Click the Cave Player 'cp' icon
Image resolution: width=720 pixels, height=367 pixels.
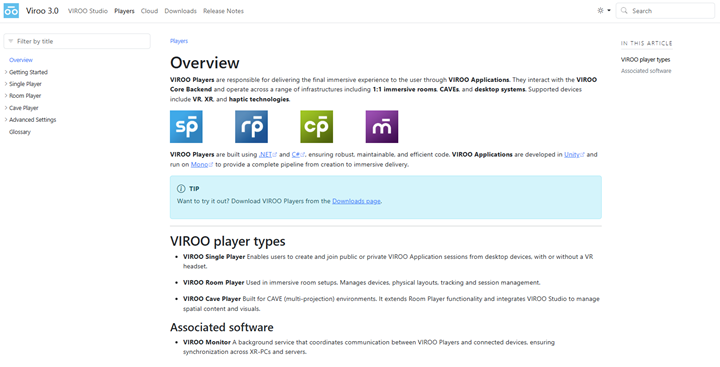pos(316,126)
